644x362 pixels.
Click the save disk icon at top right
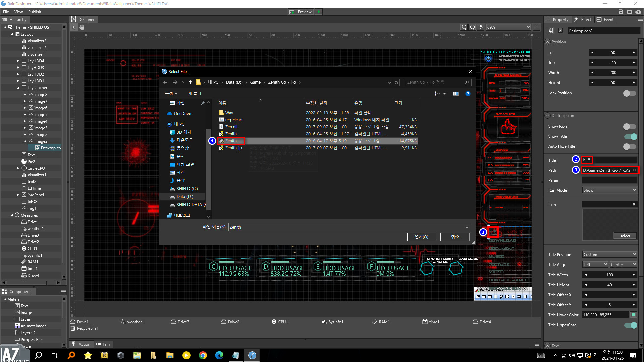[x=621, y=12]
